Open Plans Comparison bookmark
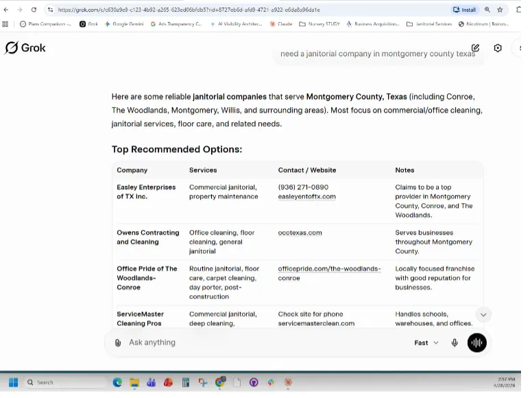The image size is (532, 398). tap(45, 24)
